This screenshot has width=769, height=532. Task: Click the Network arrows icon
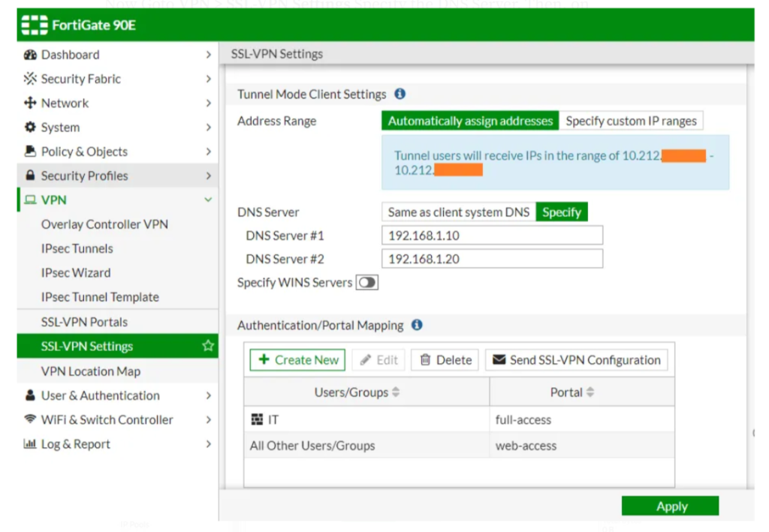click(30, 103)
